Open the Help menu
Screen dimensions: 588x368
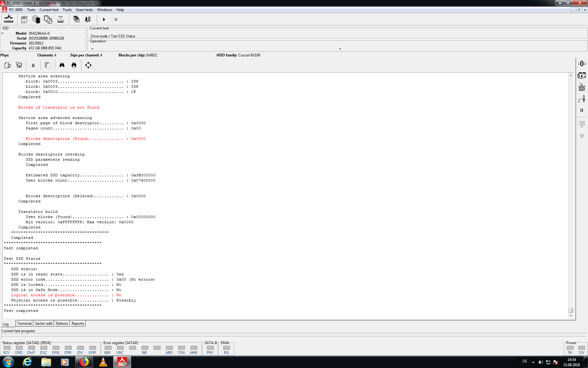[x=120, y=10]
